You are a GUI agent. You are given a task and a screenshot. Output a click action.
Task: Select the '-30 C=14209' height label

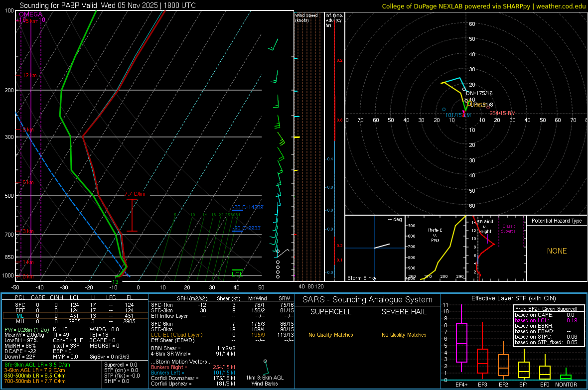[x=248, y=207]
